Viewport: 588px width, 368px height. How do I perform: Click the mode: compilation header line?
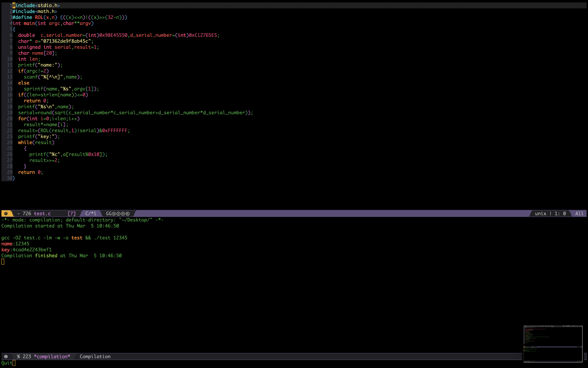click(x=82, y=220)
